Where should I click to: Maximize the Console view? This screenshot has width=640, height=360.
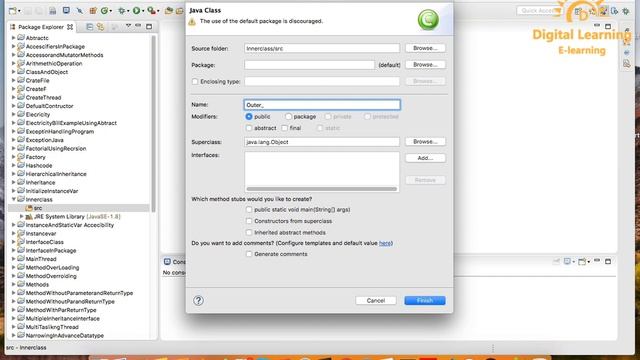(608, 261)
